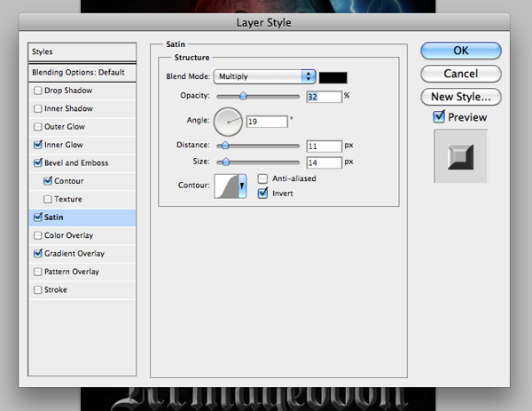Disable the Preview checkbox
The width and height of the screenshot is (532, 411).
click(438, 117)
